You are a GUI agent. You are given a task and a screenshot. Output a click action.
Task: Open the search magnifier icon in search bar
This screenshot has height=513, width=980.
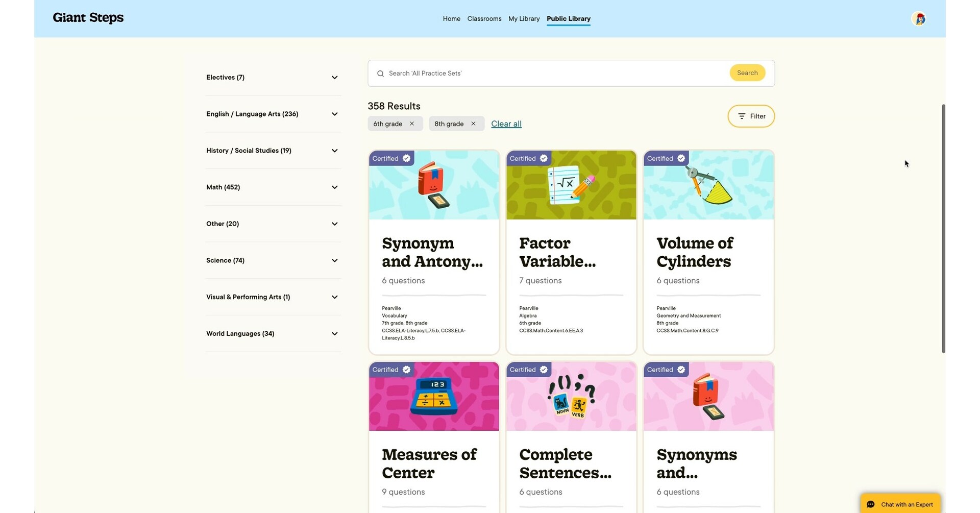[x=380, y=73]
